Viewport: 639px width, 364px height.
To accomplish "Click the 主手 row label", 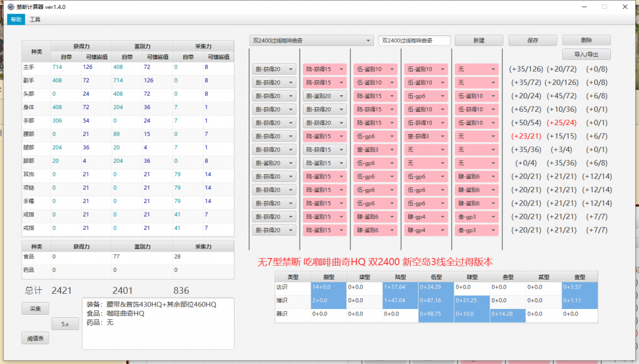I will pos(29,67).
